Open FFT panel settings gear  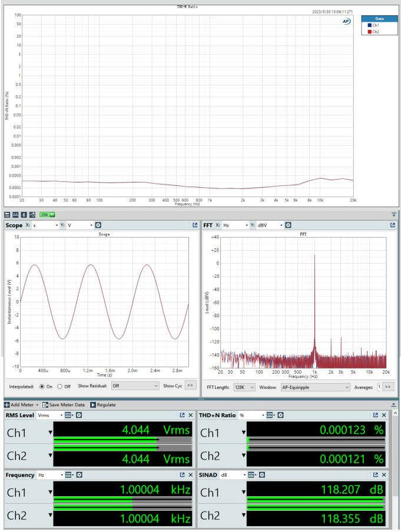click(x=289, y=225)
